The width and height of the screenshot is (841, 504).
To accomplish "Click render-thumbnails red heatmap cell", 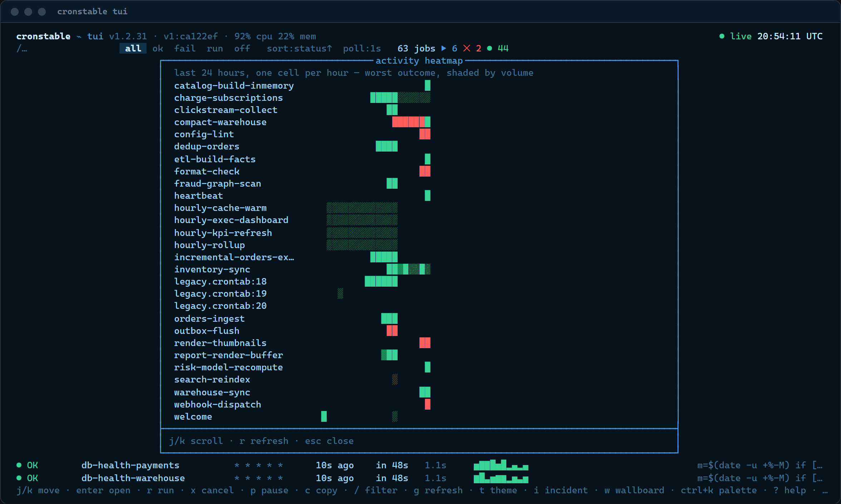I will point(425,343).
